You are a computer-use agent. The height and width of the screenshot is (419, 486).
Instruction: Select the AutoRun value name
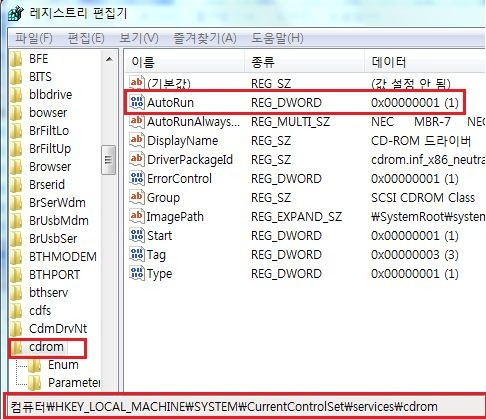[170, 103]
